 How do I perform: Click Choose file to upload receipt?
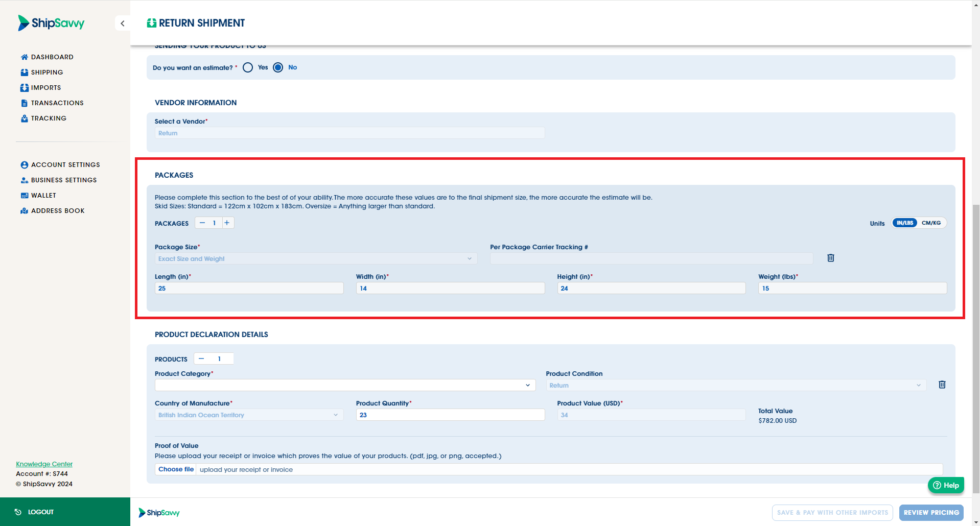coord(176,469)
